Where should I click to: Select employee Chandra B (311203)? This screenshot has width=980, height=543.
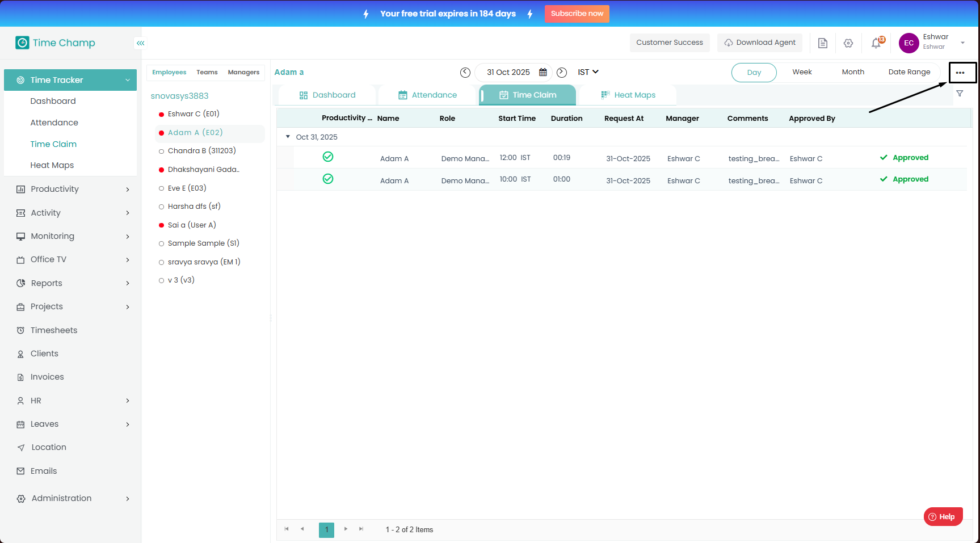(x=201, y=151)
